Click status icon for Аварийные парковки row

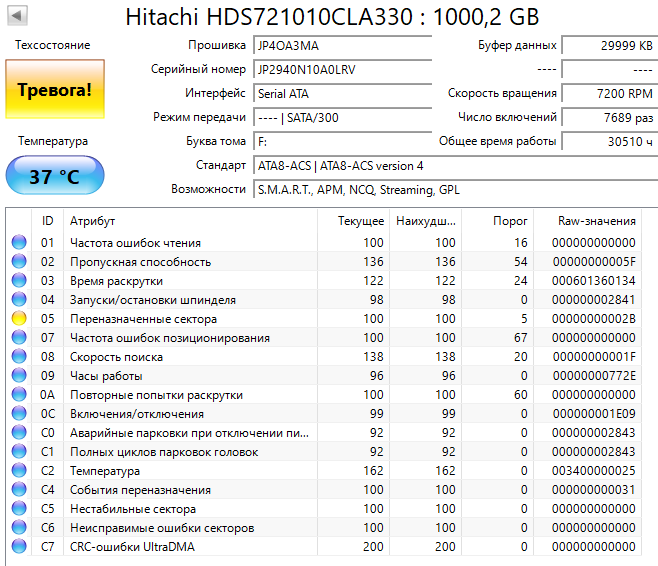tap(19, 432)
